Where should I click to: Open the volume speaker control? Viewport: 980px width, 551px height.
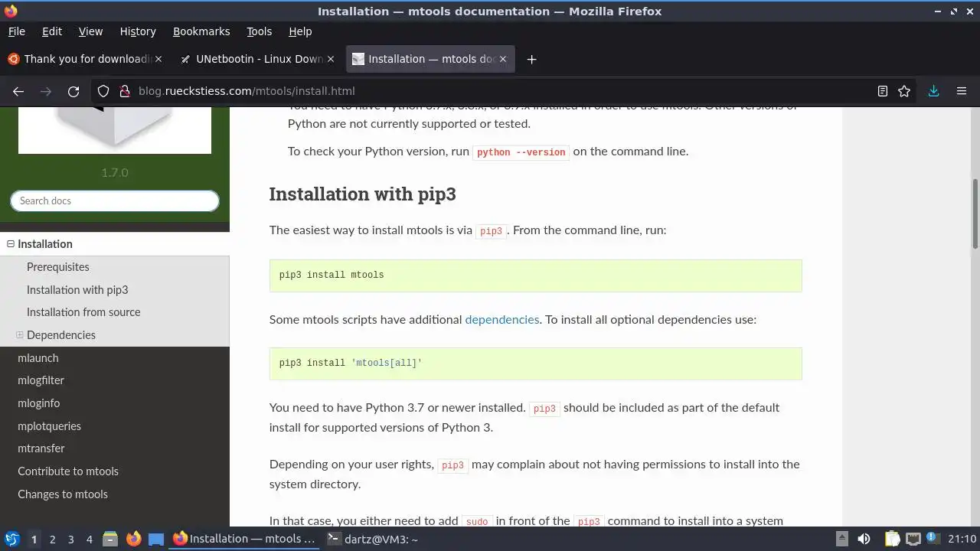click(x=864, y=540)
